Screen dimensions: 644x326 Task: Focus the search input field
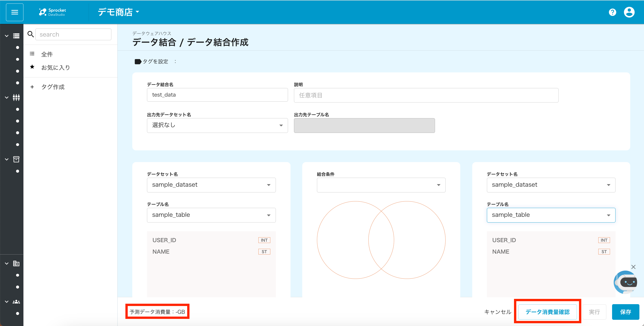coord(73,34)
